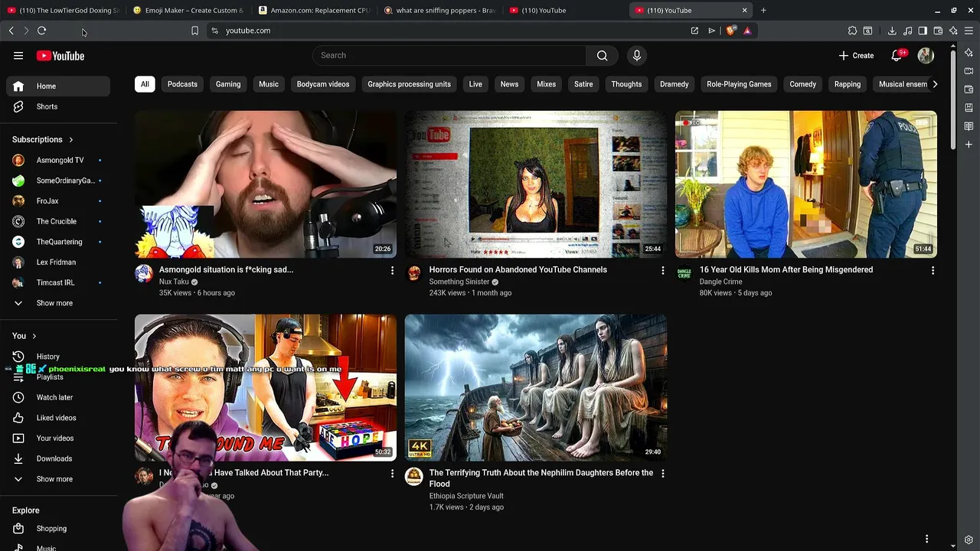Select the Gaming filter chip
Image resolution: width=980 pixels, height=551 pixels.
tap(228, 84)
